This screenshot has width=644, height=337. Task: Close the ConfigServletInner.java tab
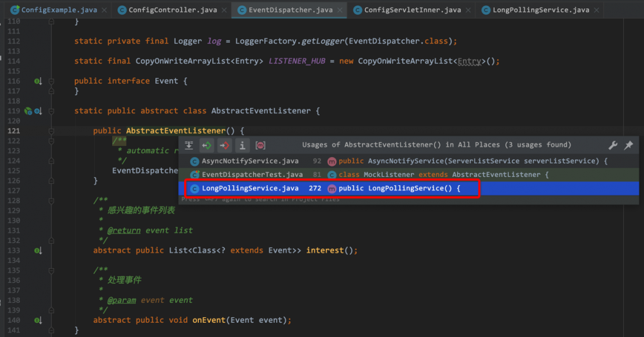pyautogui.click(x=468, y=10)
